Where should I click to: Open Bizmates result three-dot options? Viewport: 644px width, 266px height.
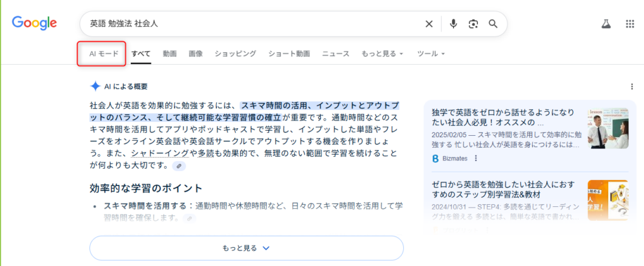pos(475,158)
